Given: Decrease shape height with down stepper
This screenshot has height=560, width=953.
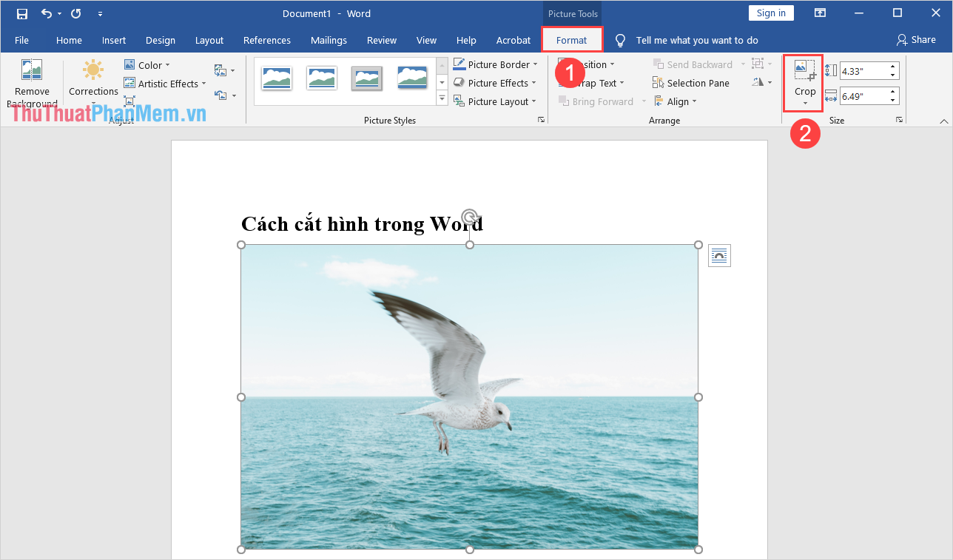Looking at the screenshot, I should (x=893, y=75).
